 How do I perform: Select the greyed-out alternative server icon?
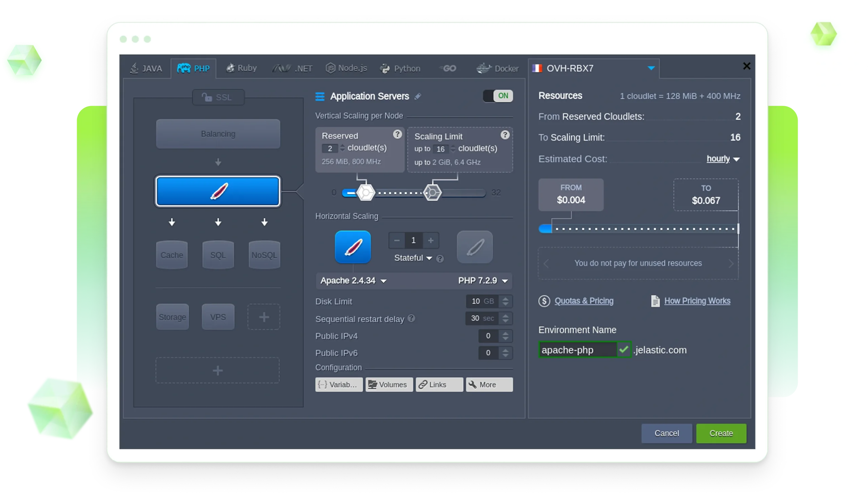click(475, 247)
